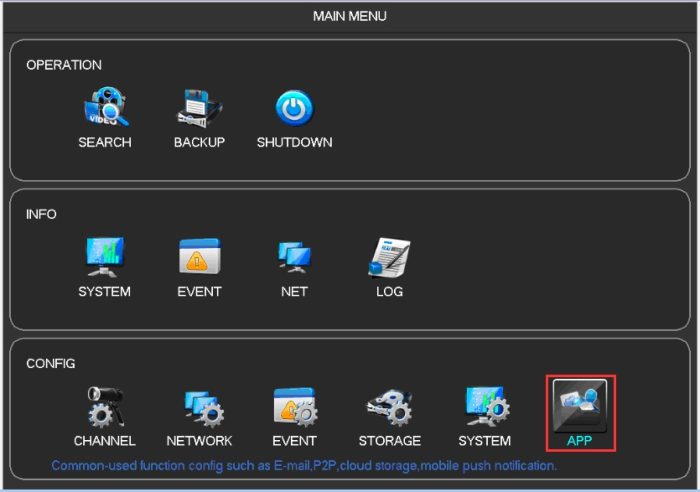700x492 pixels.
Task: Click the blue common-used function description text
Action: pos(304,466)
